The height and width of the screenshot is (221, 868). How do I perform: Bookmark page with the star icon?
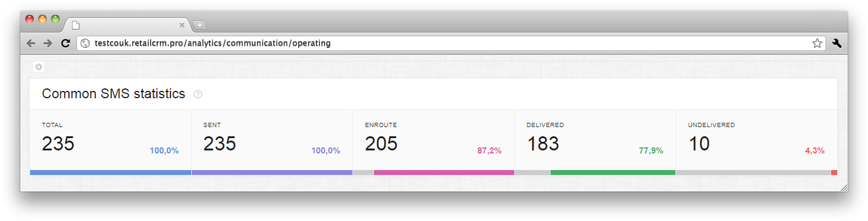pyautogui.click(x=817, y=43)
